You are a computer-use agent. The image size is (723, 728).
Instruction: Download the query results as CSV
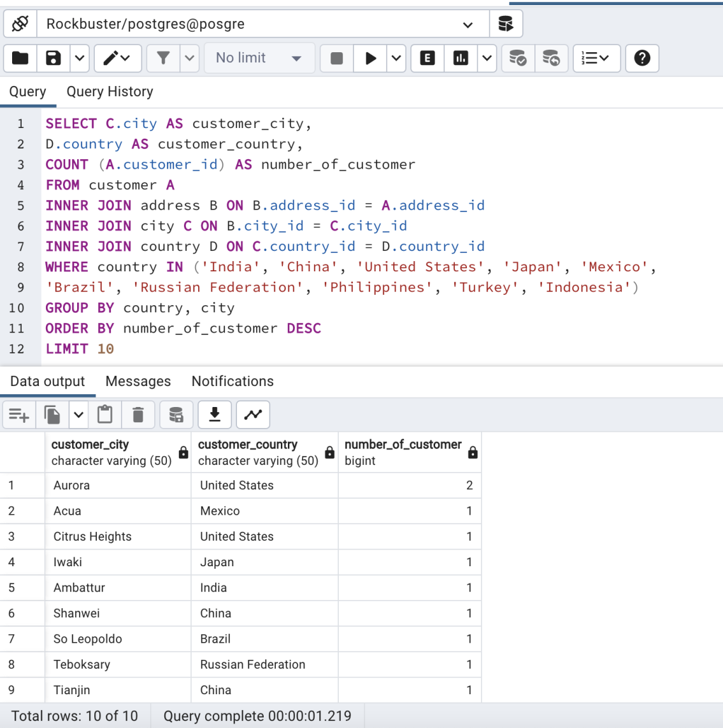215,415
